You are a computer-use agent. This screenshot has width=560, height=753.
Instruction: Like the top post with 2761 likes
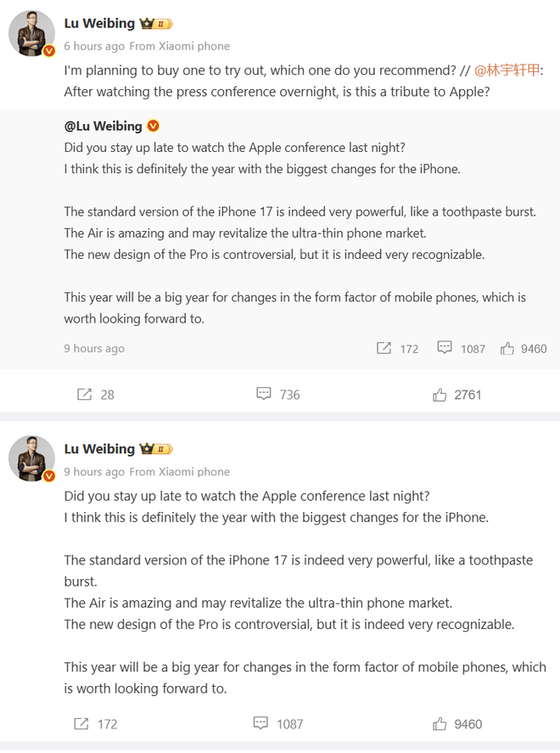pyautogui.click(x=440, y=395)
